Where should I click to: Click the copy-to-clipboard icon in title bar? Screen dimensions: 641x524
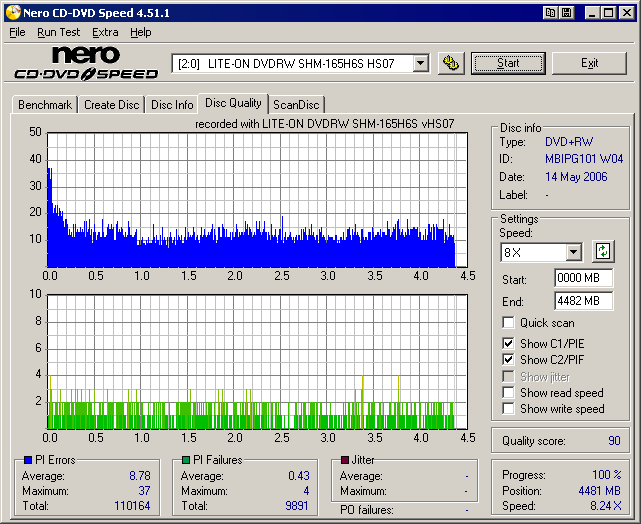(551, 13)
